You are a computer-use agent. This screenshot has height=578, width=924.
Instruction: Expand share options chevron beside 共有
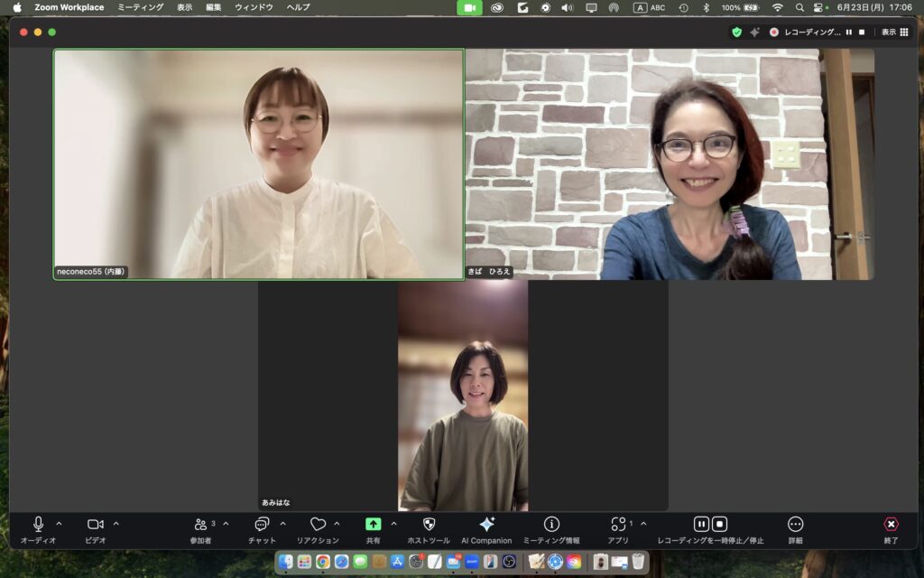[393, 524]
